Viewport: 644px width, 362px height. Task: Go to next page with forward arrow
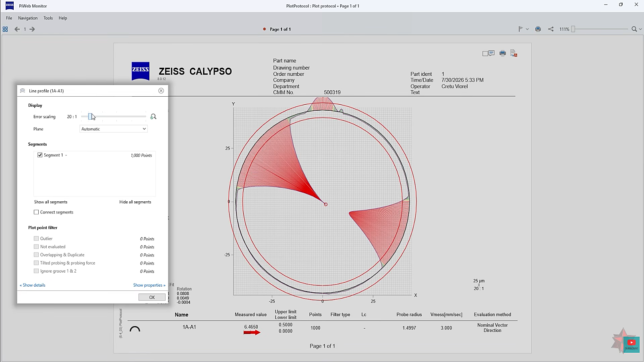32,29
